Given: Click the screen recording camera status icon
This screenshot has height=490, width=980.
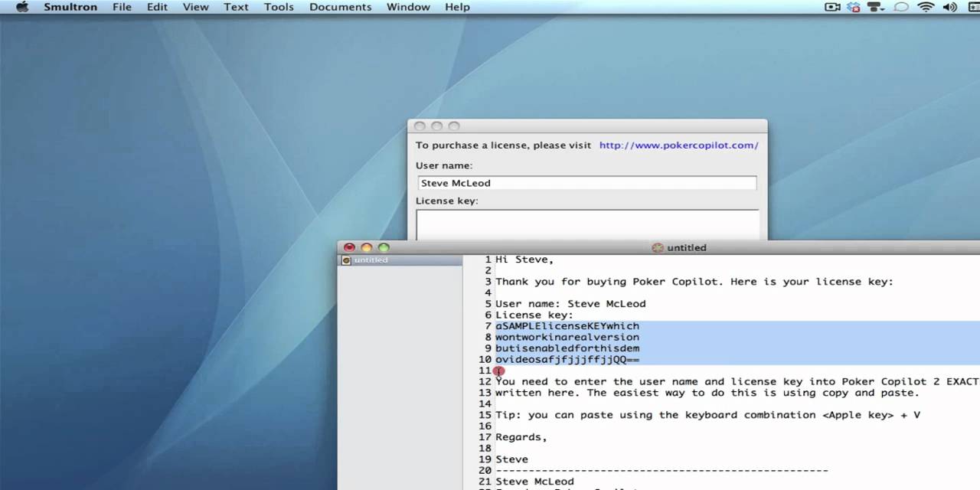Looking at the screenshot, I should click(832, 7).
